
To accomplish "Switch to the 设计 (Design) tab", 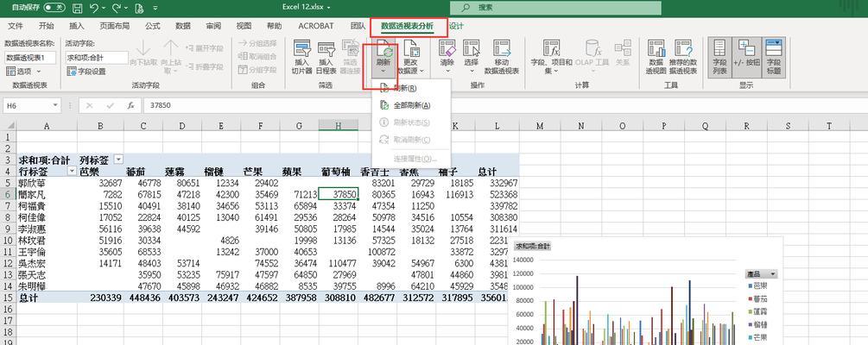I will [457, 25].
